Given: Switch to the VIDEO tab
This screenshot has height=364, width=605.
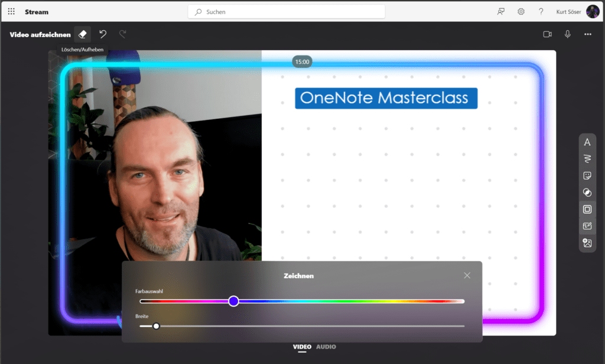Looking at the screenshot, I should [302, 347].
